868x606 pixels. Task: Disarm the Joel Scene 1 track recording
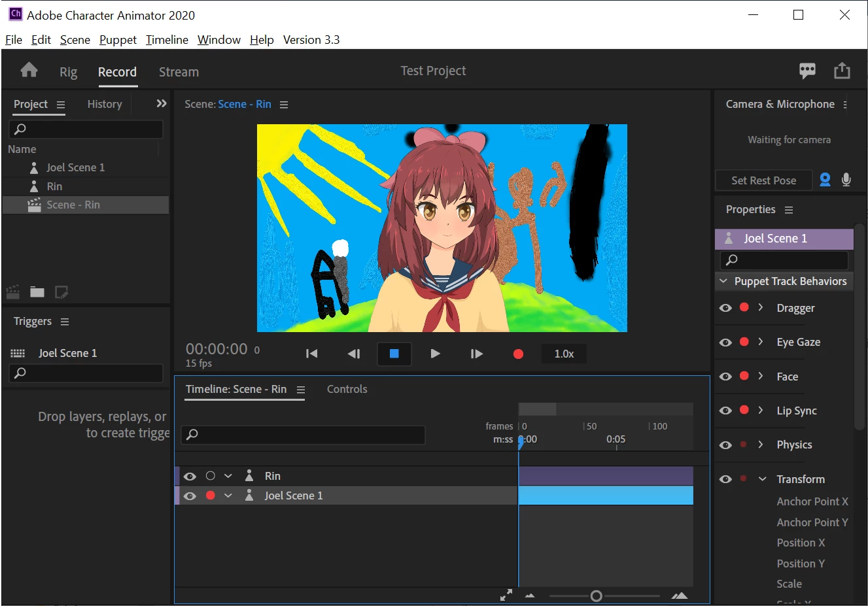click(210, 496)
